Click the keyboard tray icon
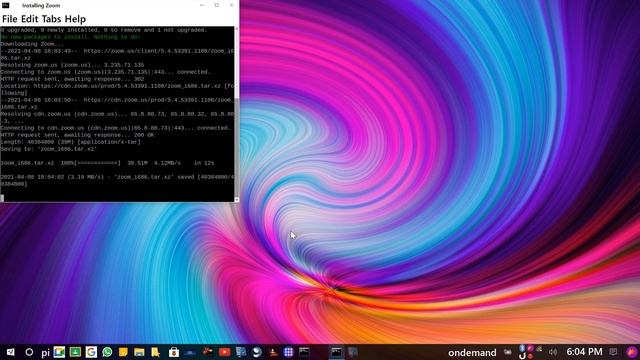This screenshot has width=640, height=360. tap(507, 352)
